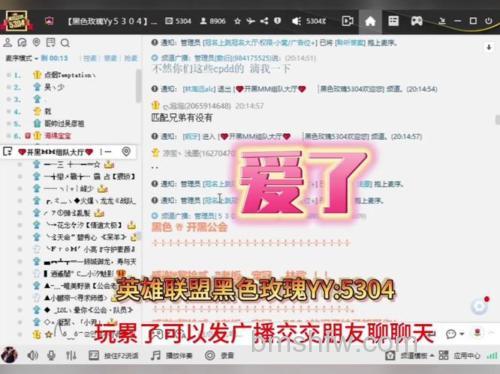Image resolution: width=500 pixels, height=374 pixels.
Task: Click the megaphone announcement icon
Action: click(x=296, y=21)
